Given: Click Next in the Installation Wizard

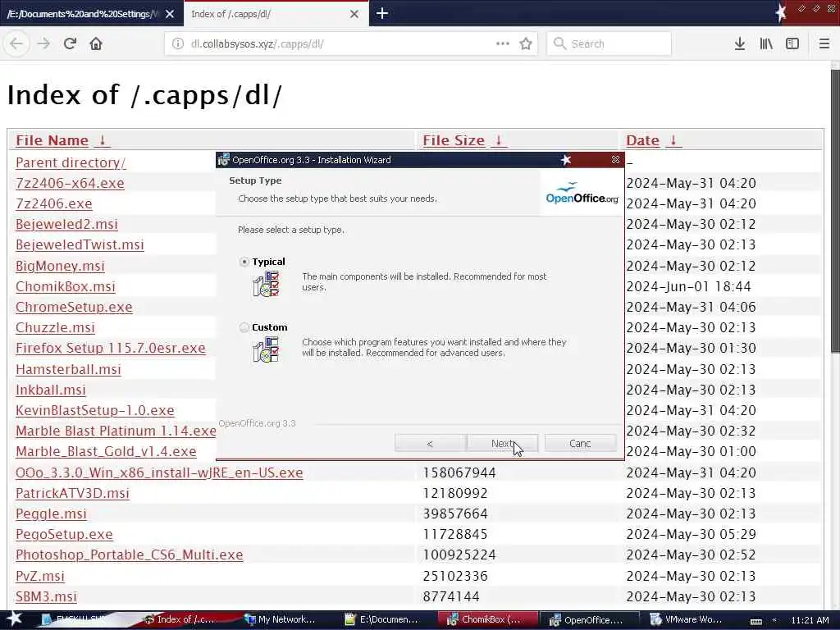Looking at the screenshot, I should tap(503, 443).
